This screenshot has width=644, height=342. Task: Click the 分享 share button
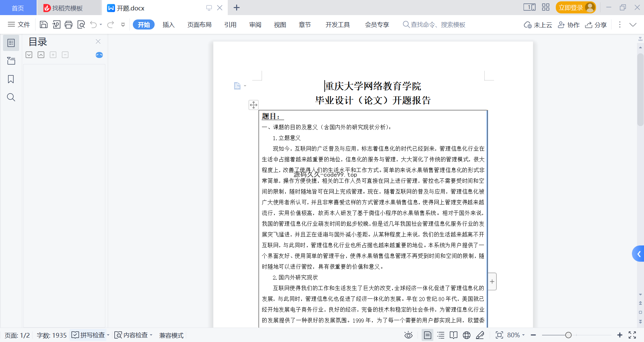tap(596, 25)
